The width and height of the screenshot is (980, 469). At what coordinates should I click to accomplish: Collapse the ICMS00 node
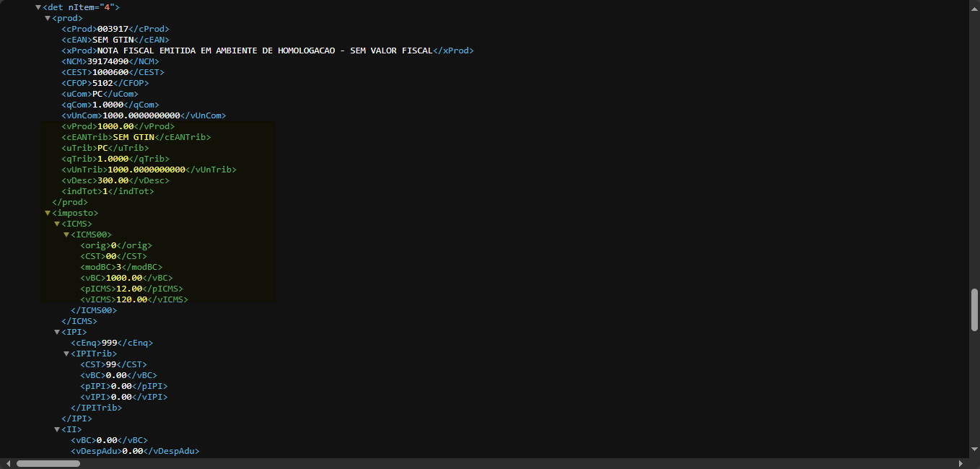(x=66, y=234)
